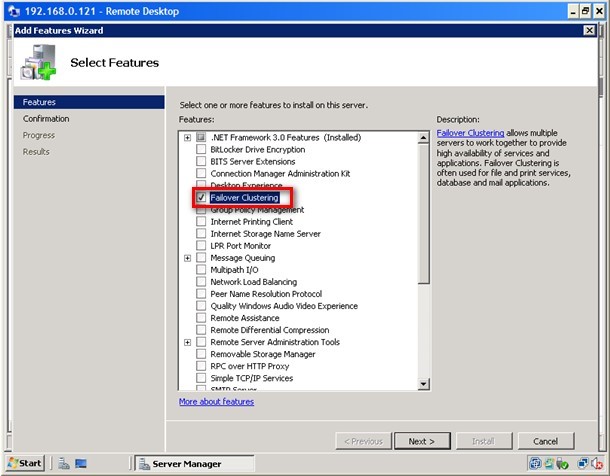The image size is (610, 476).
Task: Click the Next button
Action: 422,441
